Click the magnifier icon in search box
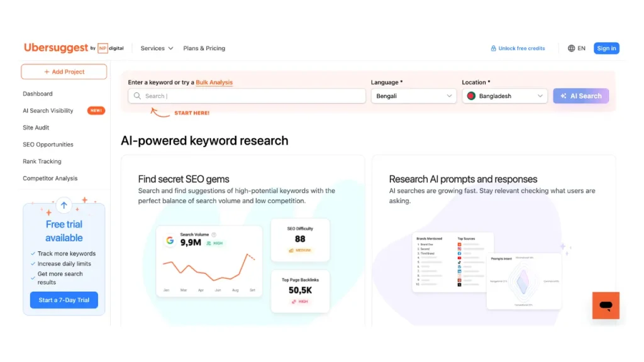The height and width of the screenshot is (362, 644). pyautogui.click(x=137, y=96)
